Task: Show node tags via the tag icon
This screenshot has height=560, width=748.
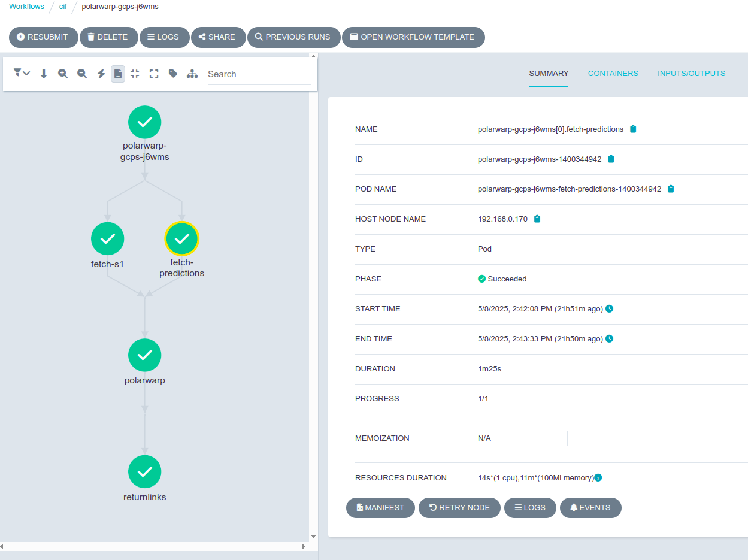Action: [x=173, y=74]
